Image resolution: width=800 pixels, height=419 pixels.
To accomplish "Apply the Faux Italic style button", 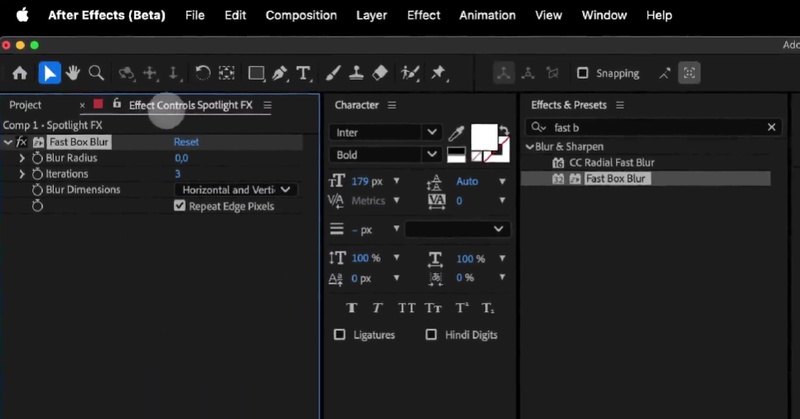I will tap(377, 308).
